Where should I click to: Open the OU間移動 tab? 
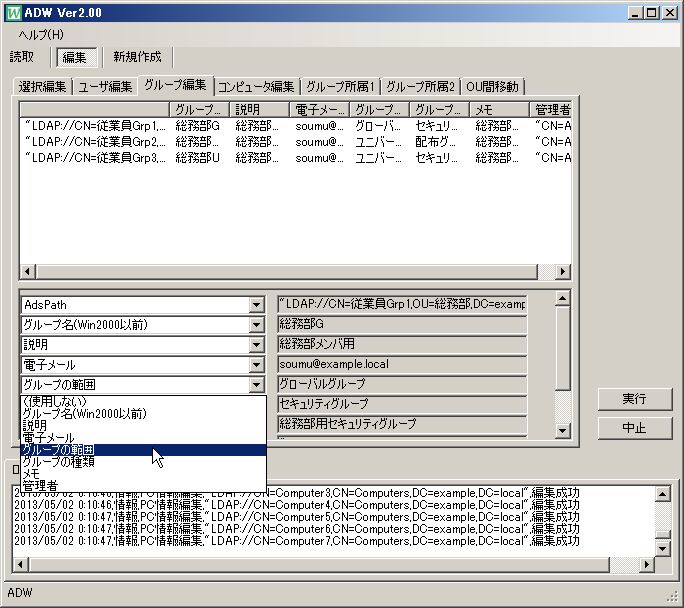point(492,86)
